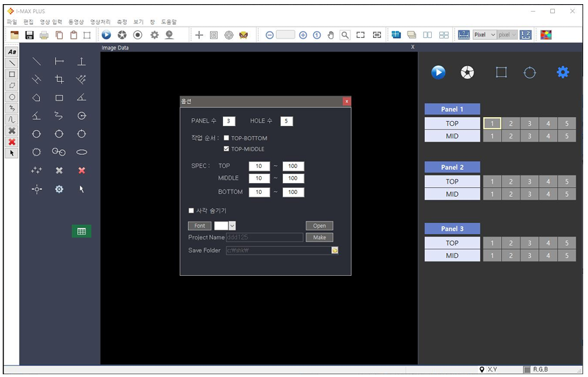Select hole 5 in Panel 2 MID row
Screen dimensions: 588x377
pyautogui.click(x=567, y=194)
